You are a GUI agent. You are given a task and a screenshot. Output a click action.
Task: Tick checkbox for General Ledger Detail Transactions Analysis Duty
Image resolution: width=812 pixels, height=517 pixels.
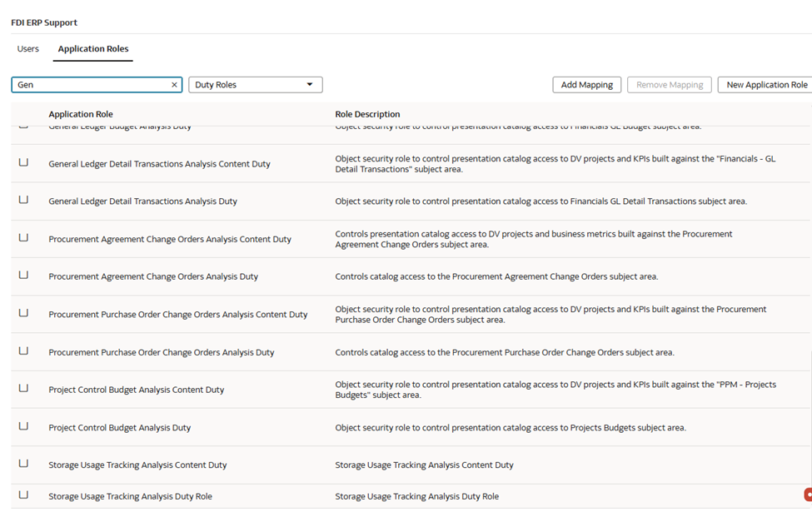coord(23,201)
